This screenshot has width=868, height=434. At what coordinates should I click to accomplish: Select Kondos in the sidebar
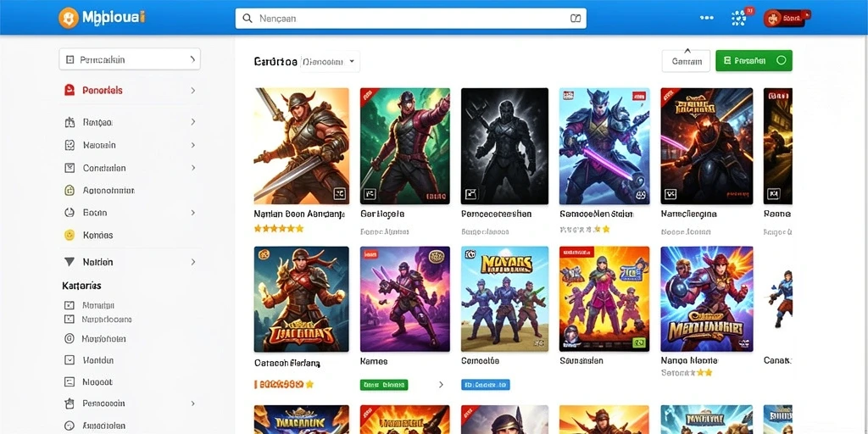pyautogui.click(x=98, y=236)
